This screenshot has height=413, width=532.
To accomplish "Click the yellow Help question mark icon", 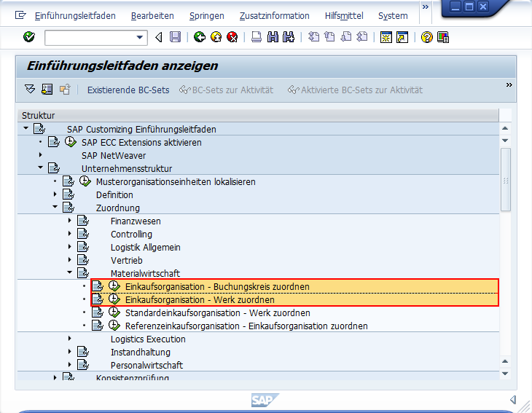I will pyautogui.click(x=426, y=37).
